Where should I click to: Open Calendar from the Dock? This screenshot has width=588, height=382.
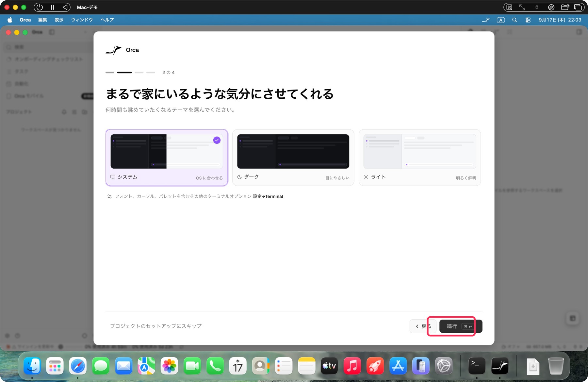tap(238, 366)
